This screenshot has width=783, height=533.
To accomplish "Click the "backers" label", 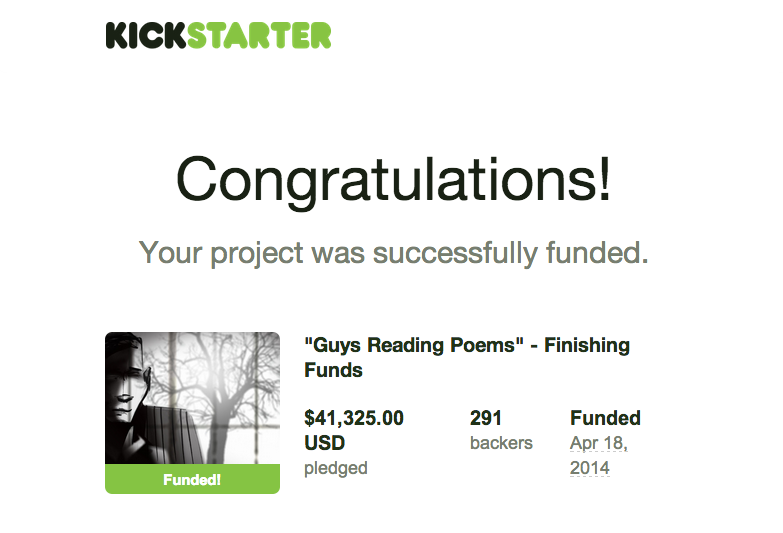I will click(501, 443).
